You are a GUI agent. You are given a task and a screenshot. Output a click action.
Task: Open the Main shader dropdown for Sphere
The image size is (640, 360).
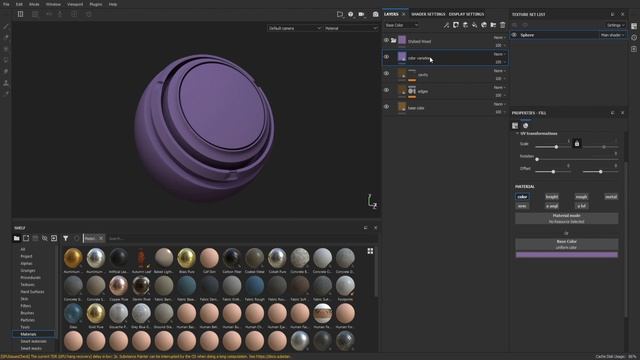tap(612, 35)
